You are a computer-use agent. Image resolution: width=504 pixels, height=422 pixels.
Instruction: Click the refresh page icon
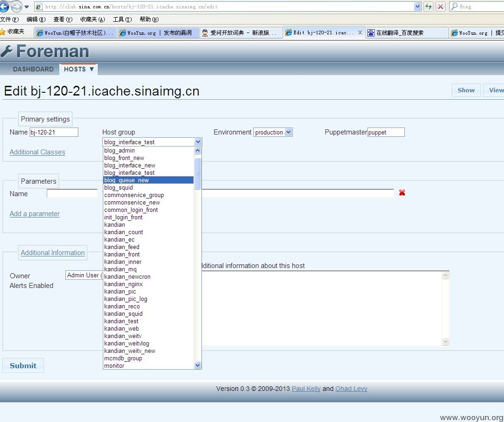[428, 6]
